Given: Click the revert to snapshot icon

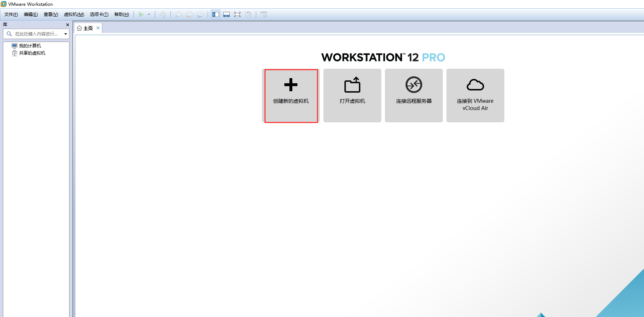Looking at the screenshot, I should pos(189,14).
